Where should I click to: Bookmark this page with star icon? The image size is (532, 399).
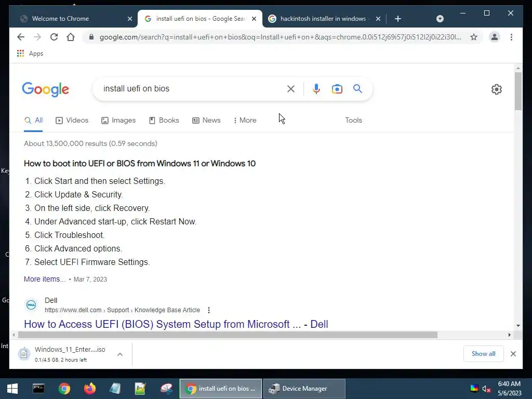[474, 37]
